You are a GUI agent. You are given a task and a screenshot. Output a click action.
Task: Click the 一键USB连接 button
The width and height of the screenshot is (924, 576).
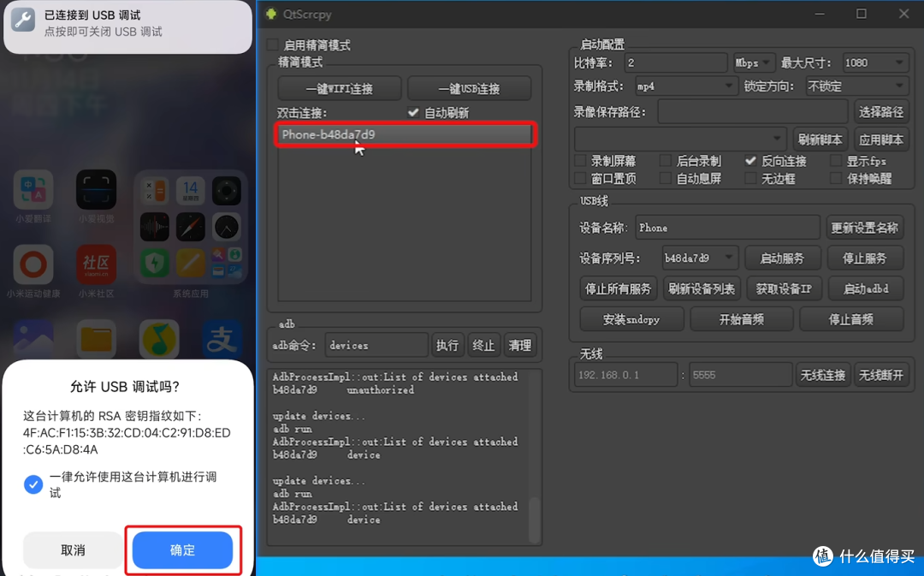tap(469, 88)
